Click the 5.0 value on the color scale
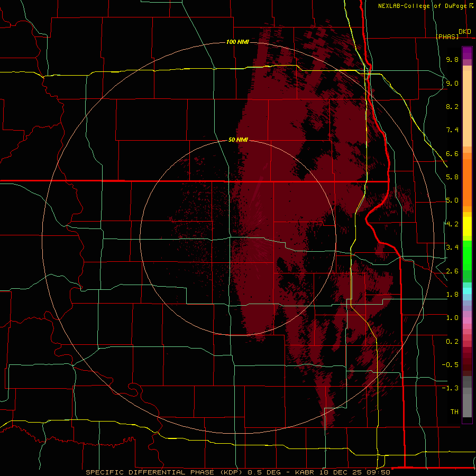Image resolution: width=476 pixels, height=476 pixels. [x=452, y=200]
